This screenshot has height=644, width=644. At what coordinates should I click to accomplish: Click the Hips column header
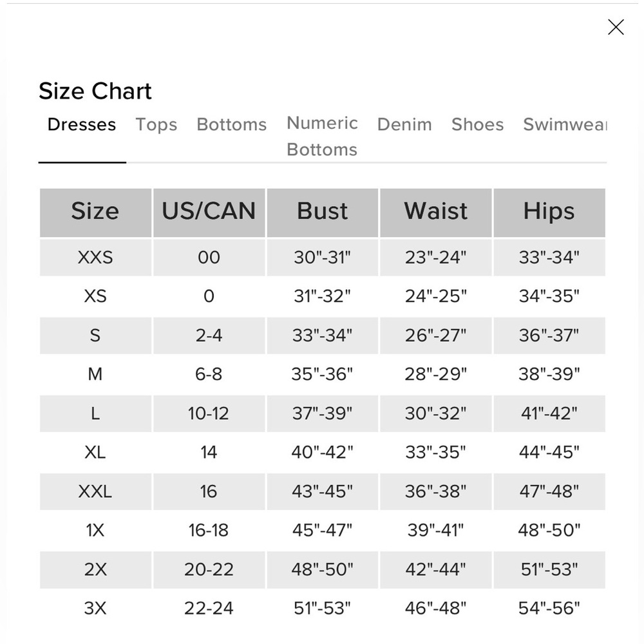coord(549,213)
